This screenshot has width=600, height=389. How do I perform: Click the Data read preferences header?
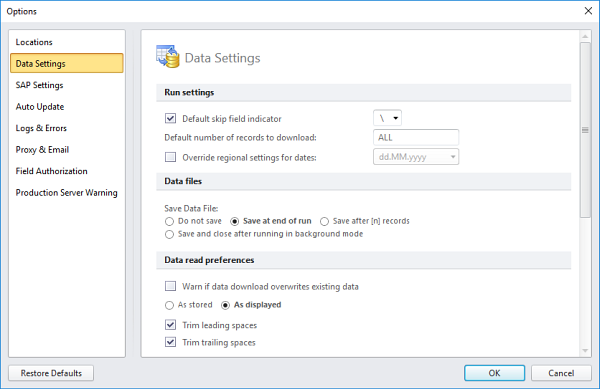click(x=364, y=260)
